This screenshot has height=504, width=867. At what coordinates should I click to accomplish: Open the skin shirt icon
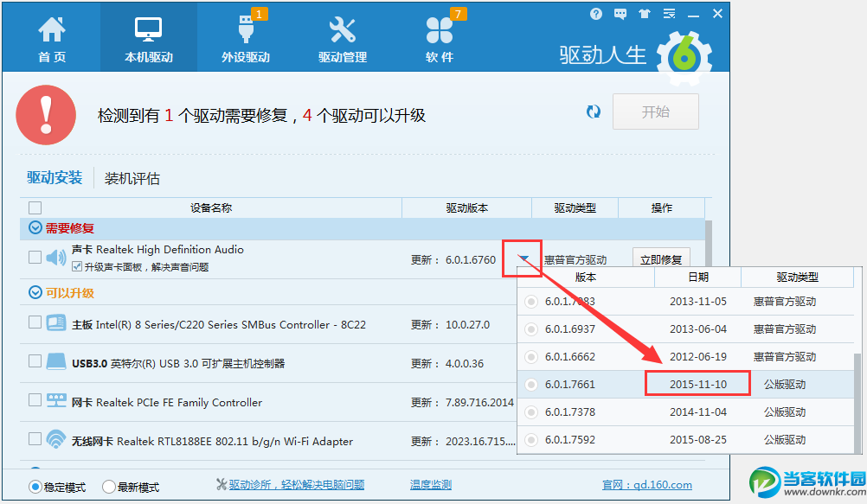[644, 14]
